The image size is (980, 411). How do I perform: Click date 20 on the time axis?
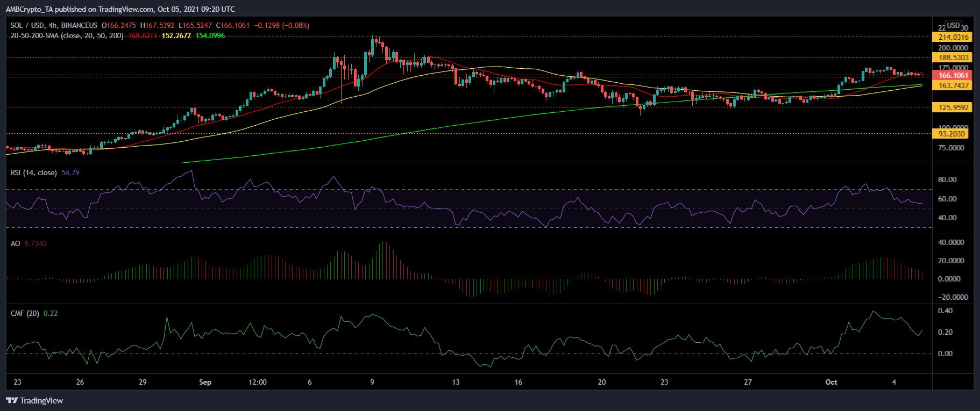click(x=602, y=383)
